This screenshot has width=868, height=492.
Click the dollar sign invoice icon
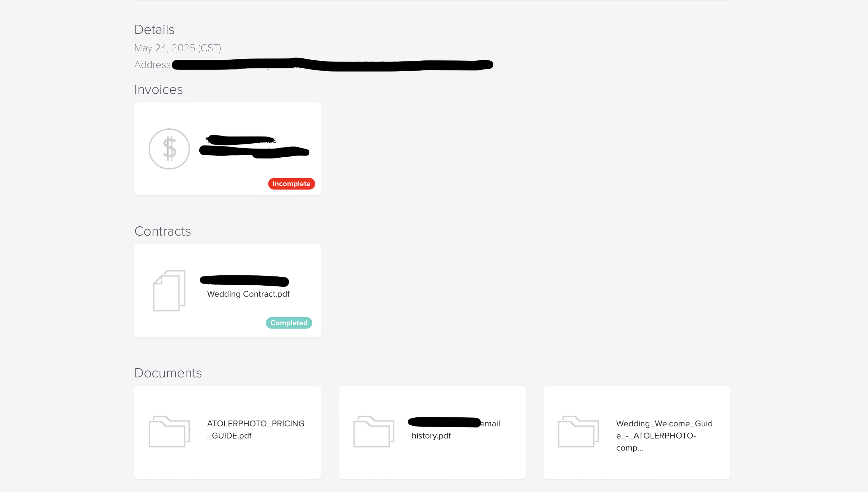[x=169, y=149]
